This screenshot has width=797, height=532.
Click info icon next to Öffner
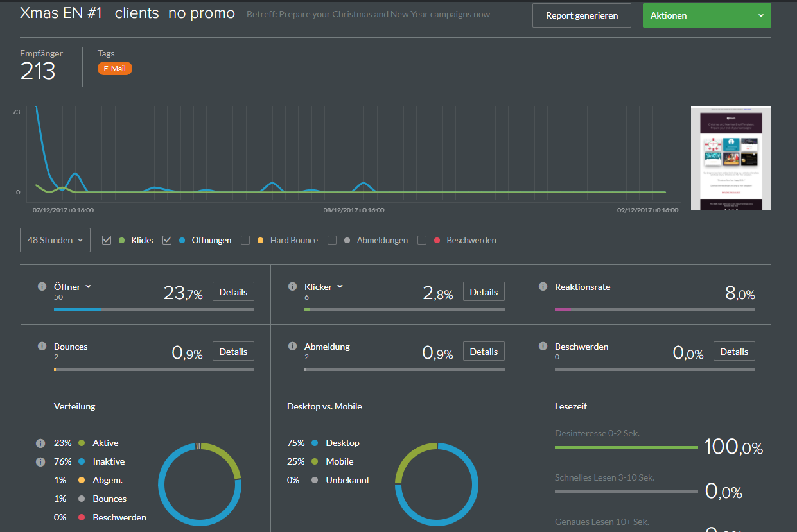(42, 287)
